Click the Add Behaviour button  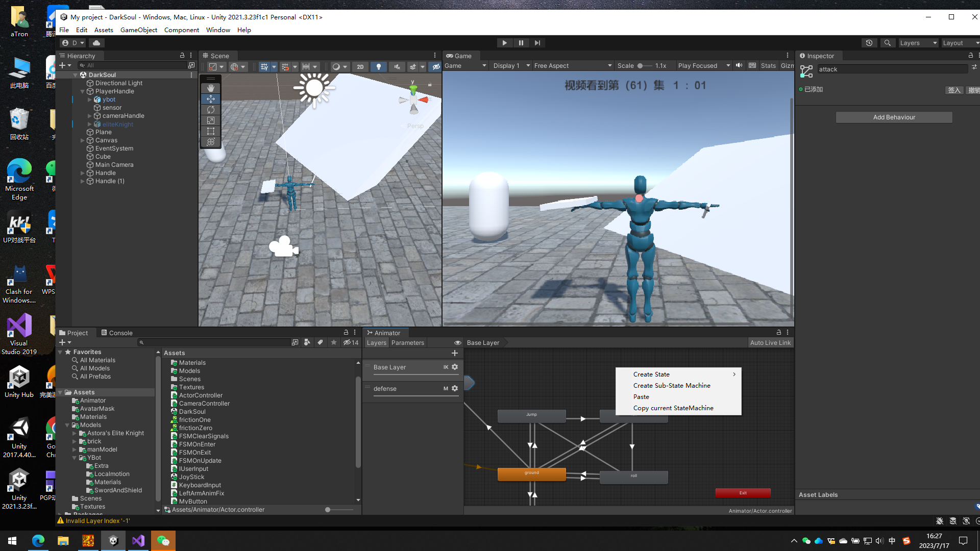click(x=894, y=117)
